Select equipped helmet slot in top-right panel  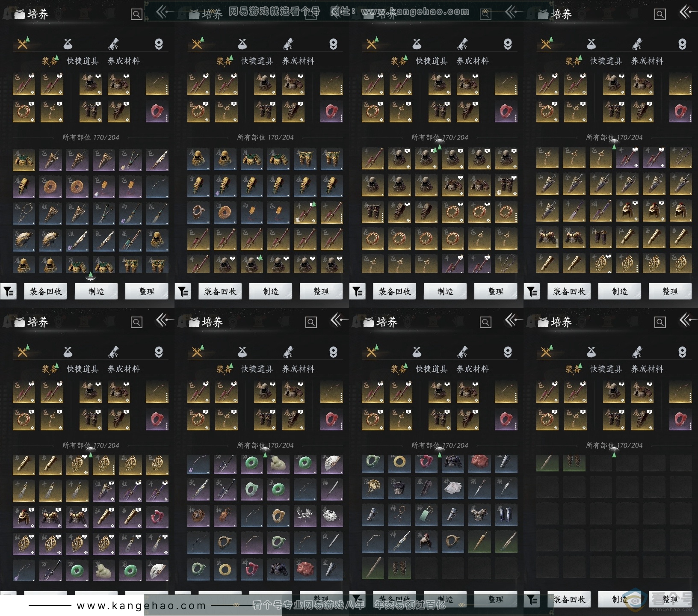(x=614, y=84)
